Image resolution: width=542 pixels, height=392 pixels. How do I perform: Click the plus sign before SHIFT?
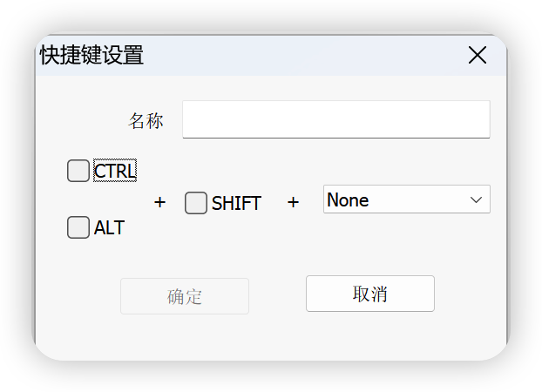(x=159, y=202)
